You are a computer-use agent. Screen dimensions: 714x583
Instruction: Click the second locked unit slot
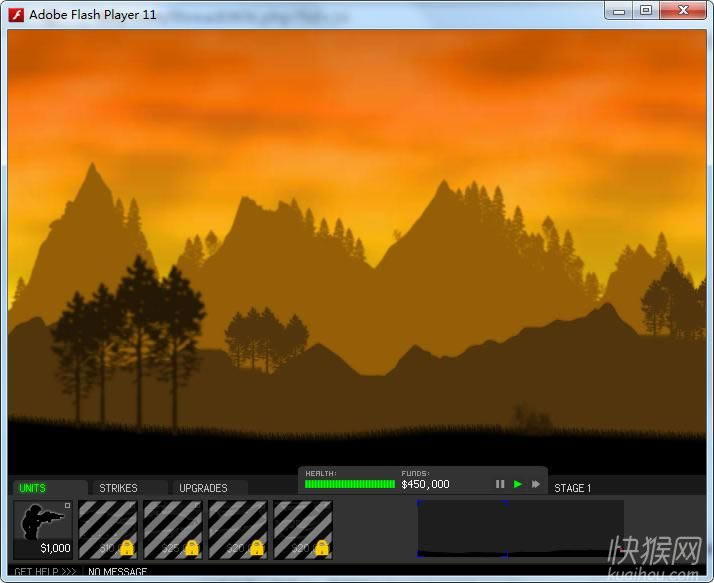point(173,529)
